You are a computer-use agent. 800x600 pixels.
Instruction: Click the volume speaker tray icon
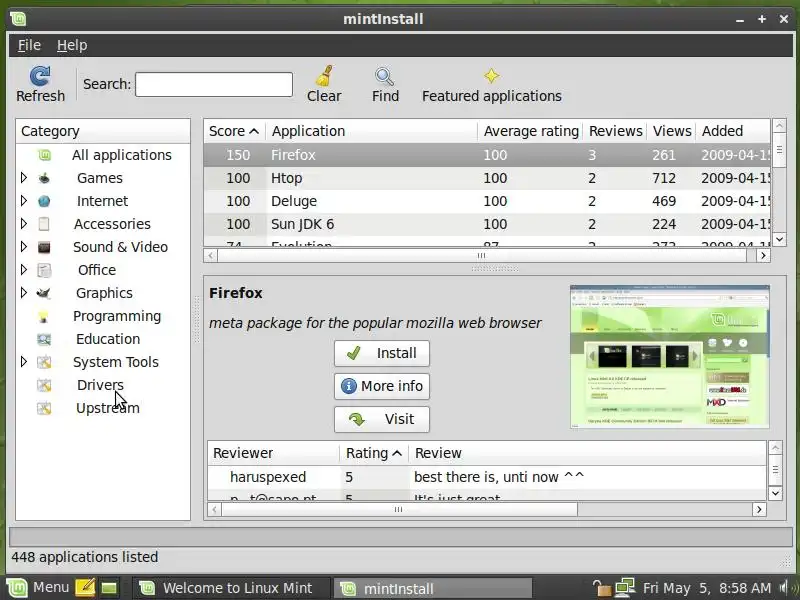coord(785,588)
